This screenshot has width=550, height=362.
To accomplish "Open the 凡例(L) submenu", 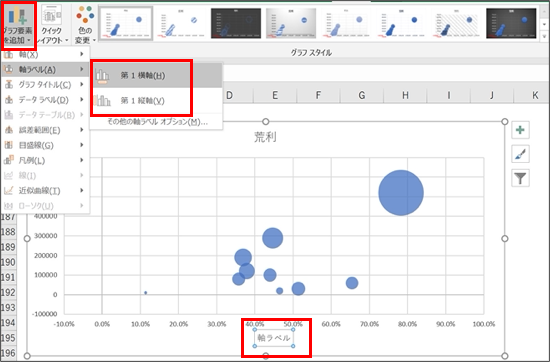I will pos(45,160).
